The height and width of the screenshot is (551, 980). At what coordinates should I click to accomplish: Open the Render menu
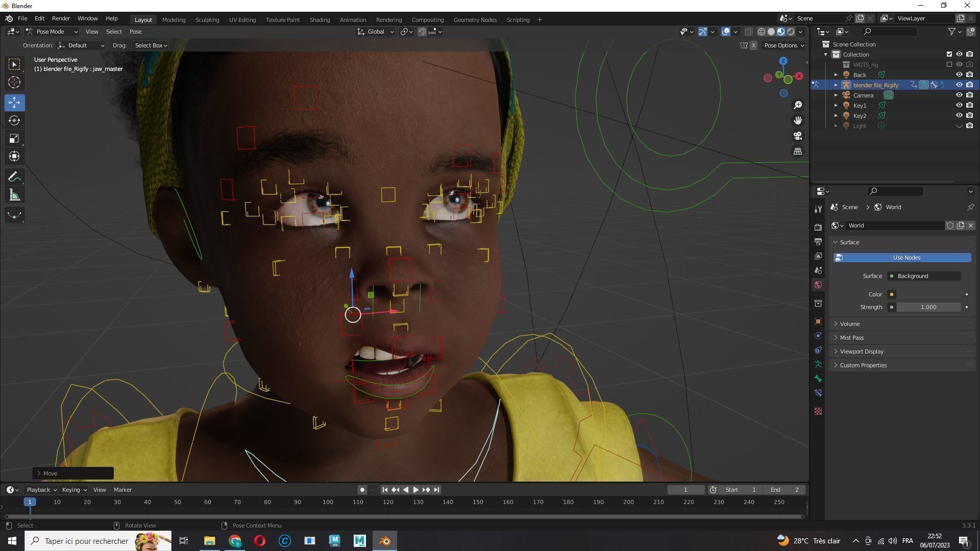61,18
